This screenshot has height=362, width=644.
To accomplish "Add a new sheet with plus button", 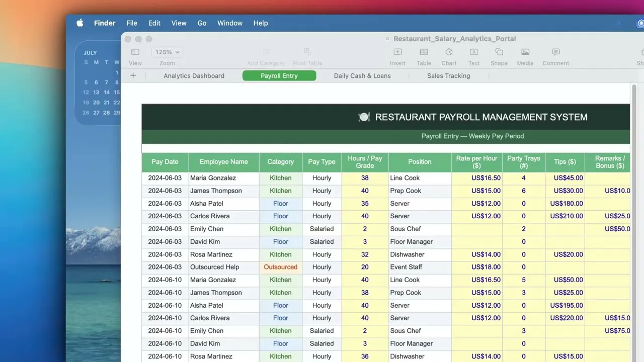I will coord(133,75).
